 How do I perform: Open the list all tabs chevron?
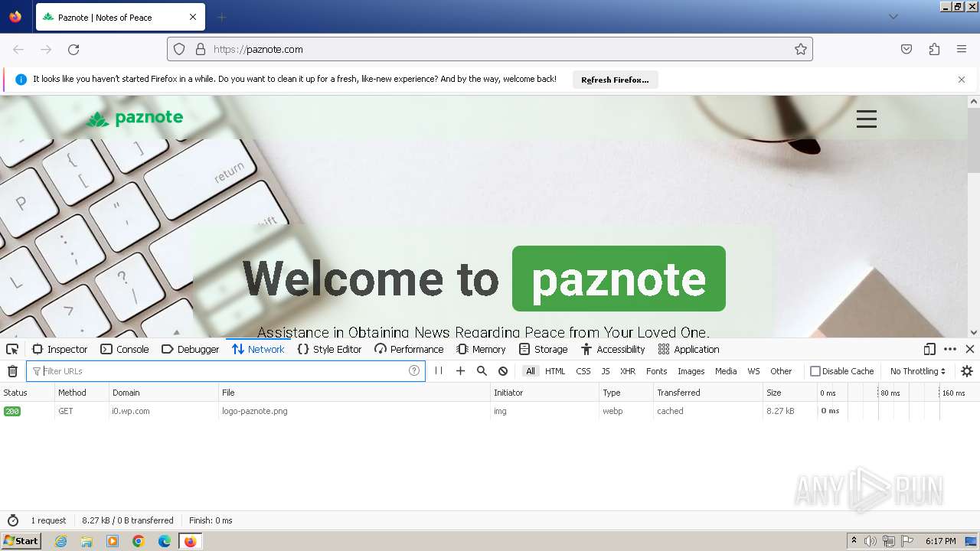893,17
